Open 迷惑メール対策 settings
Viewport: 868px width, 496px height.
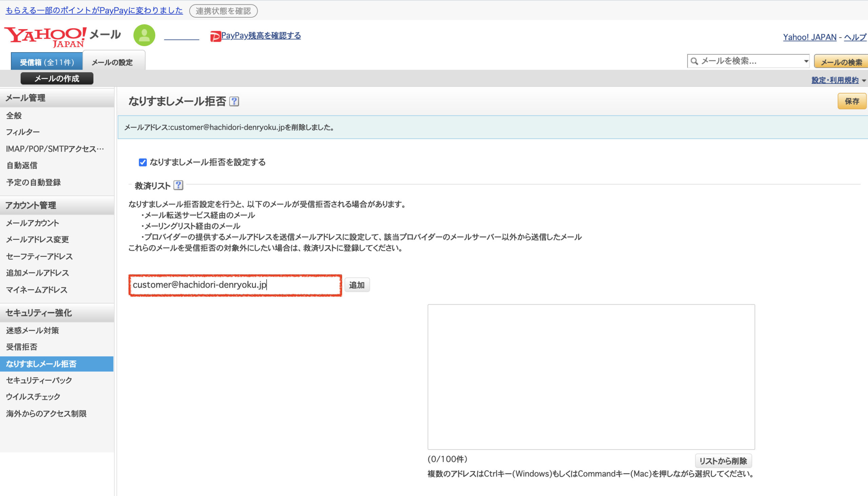click(x=33, y=330)
